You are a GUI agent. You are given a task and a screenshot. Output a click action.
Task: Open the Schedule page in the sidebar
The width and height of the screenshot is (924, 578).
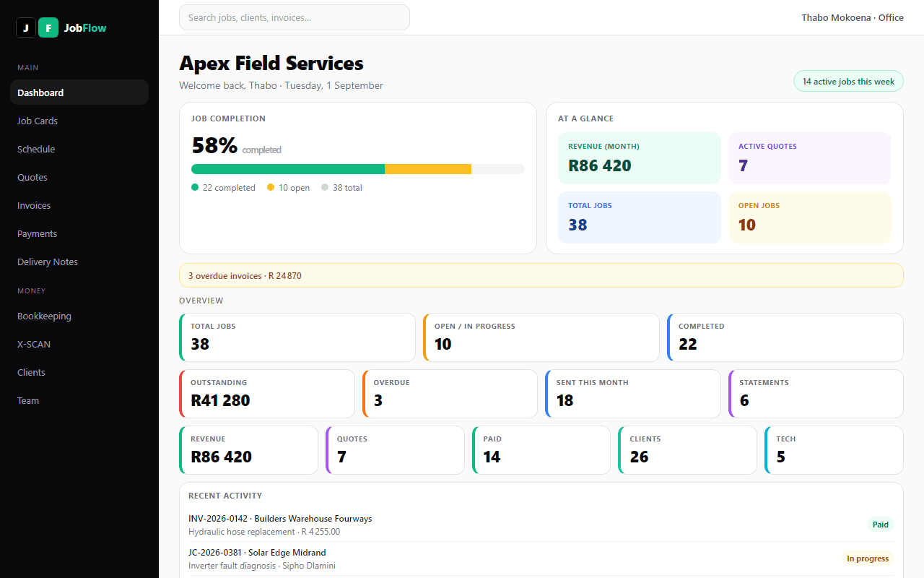pyautogui.click(x=79, y=149)
